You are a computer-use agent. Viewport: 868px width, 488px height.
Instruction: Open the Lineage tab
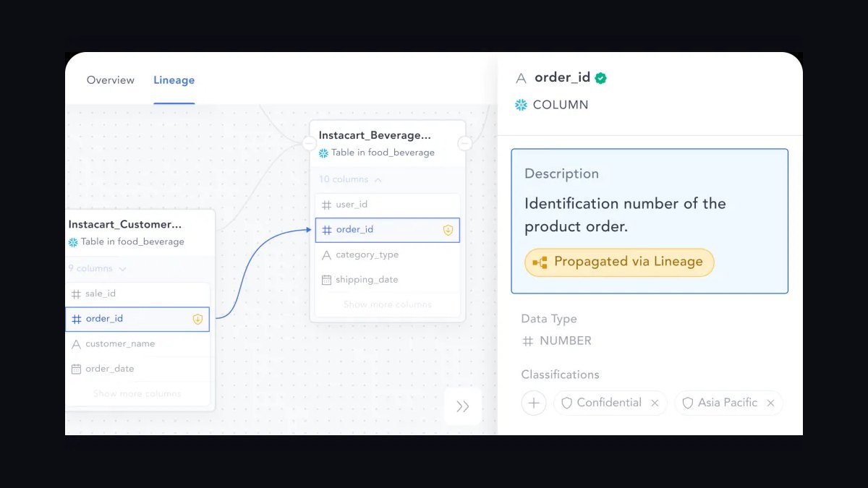coord(174,80)
